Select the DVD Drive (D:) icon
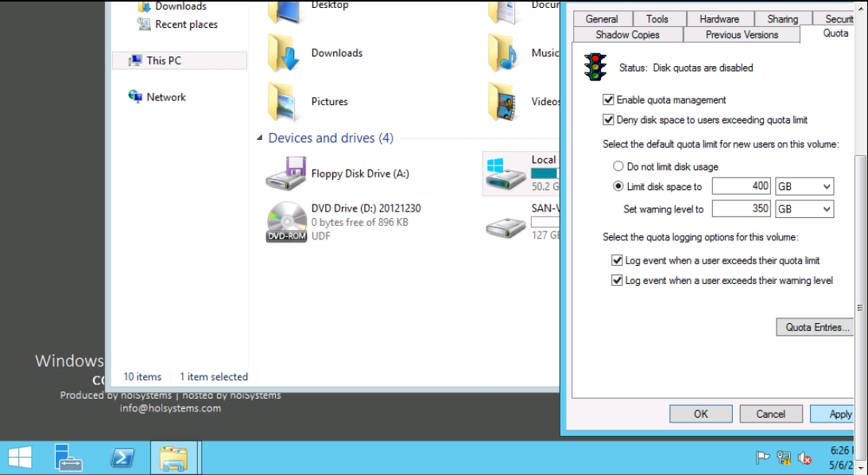Viewport: 868px width, 475px height. (286, 221)
